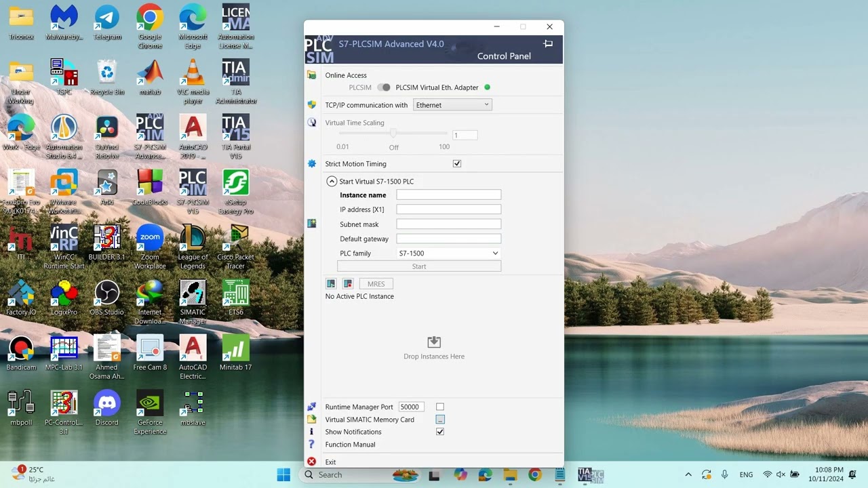Browse for Virtual SIMATIC Memory Card path
Viewport: 868px width, 488px height.
(x=440, y=420)
